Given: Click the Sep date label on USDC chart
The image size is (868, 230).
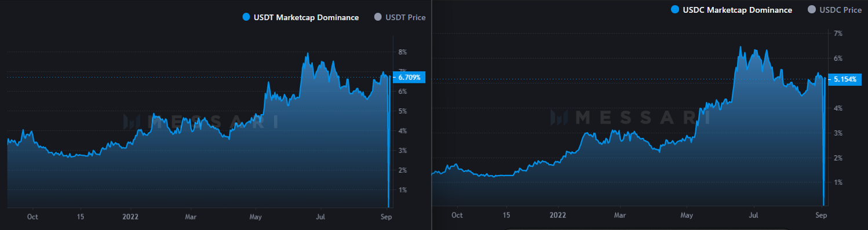Looking at the screenshot, I should pyautogui.click(x=820, y=215).
